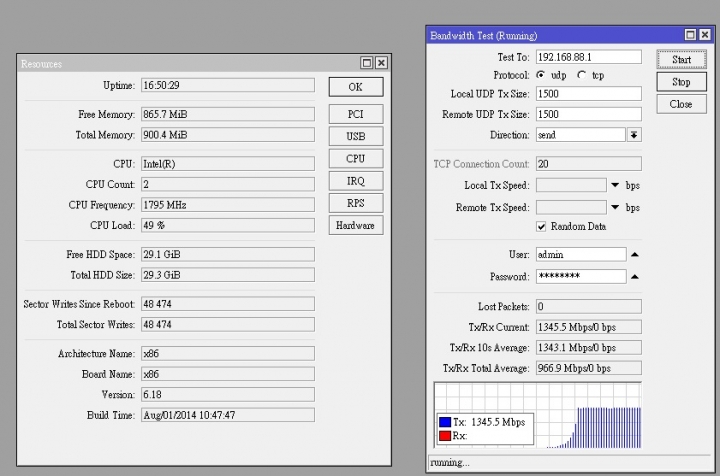Image resolution: width=720 pixels, height=476 pixels.
Task: Open the Direction dropdown
Action: (634, 135)
